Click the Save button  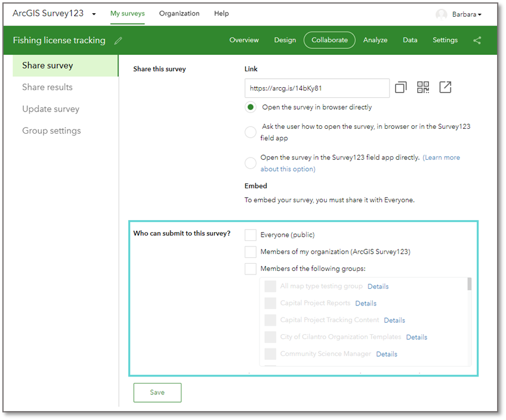(157, 393)
